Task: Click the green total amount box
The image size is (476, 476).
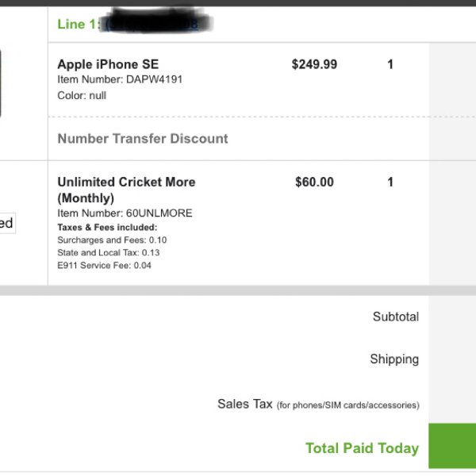Action: [452, 446]
